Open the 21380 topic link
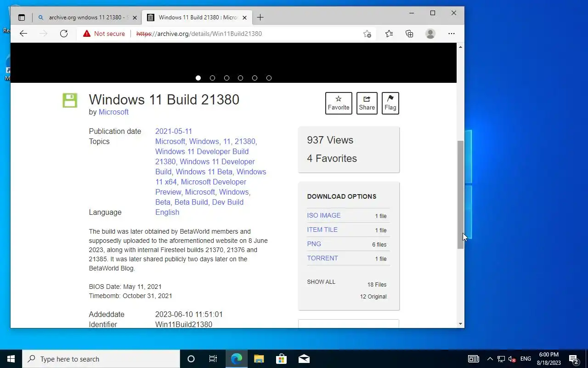 click(x=245, y=141)
